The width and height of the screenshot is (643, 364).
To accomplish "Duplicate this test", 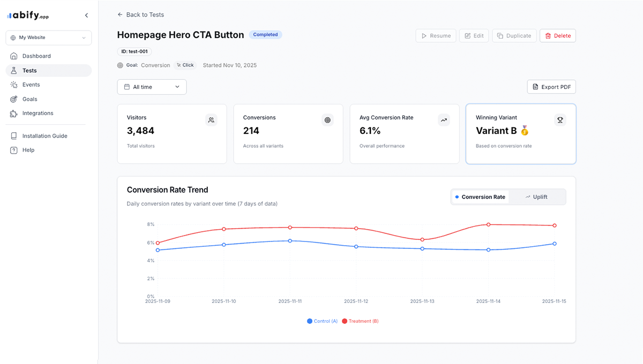I will coord(514,36).
